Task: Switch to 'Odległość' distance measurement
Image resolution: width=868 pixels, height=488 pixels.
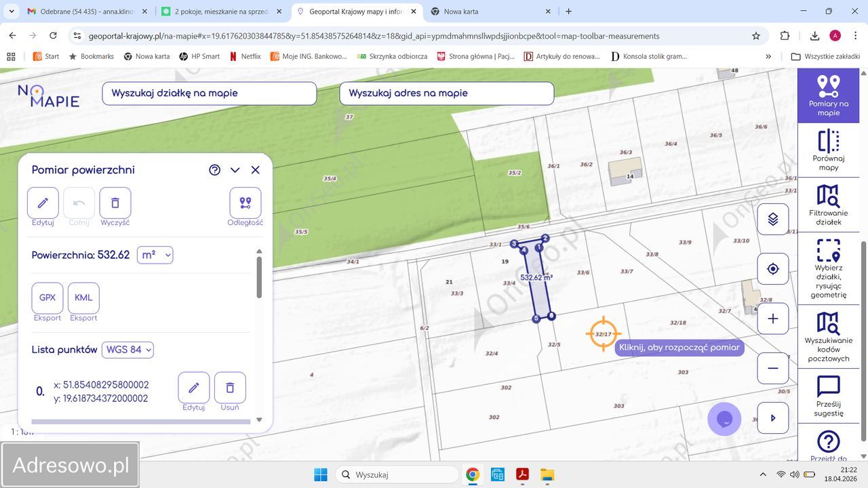Action: (x=245, y=203)
